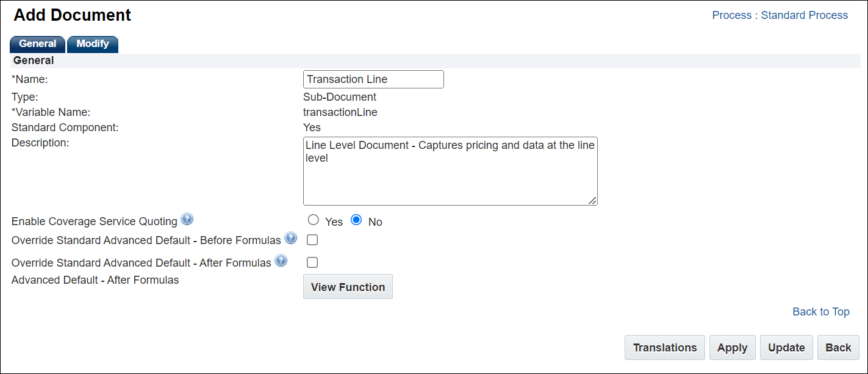Update the Transaction Line document
The width and height of the screenshot is (868, 374).
pyautogui.click(x=786, y=347)
